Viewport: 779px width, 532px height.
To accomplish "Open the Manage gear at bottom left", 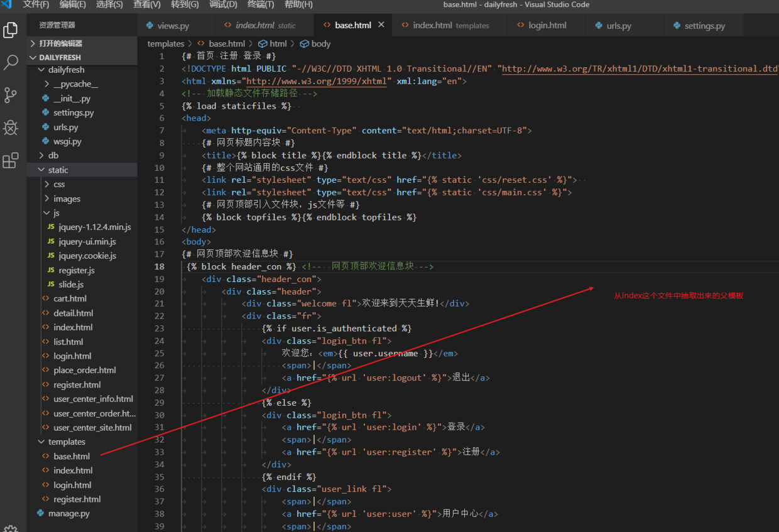I will (x=11, y=529).
